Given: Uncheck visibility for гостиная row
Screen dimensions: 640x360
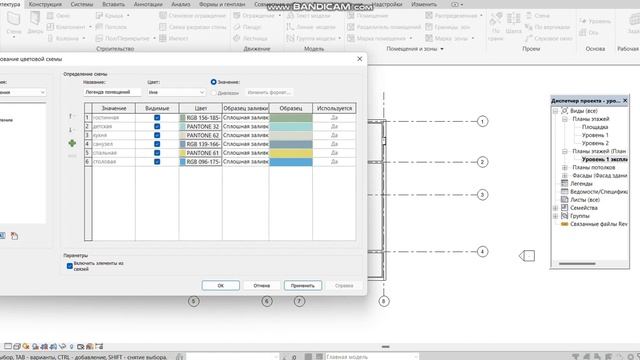Looking at the screenshot, I should click(x=157, y=118).
